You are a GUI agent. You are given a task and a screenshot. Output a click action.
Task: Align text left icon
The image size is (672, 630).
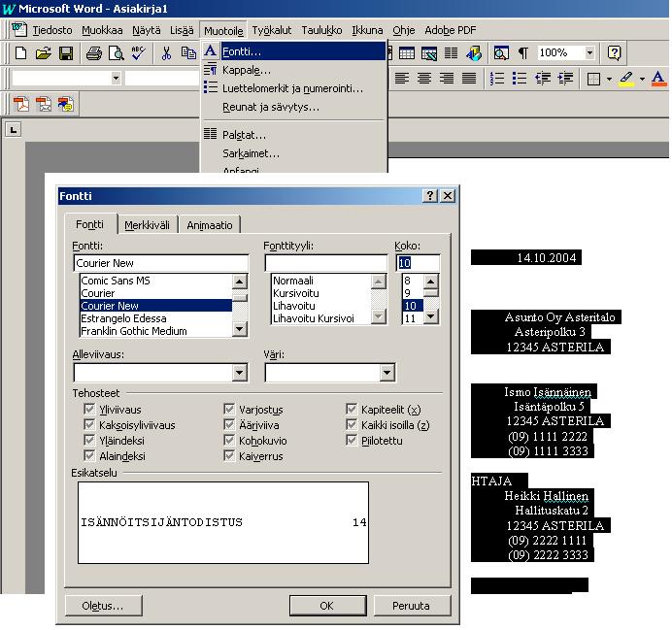click(402, 79)
